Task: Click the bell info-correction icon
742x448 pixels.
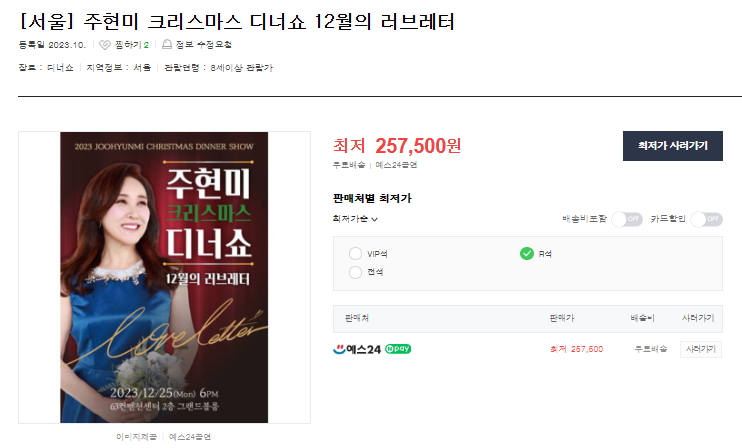Action: pyautogui.click(x=167, y=44)
